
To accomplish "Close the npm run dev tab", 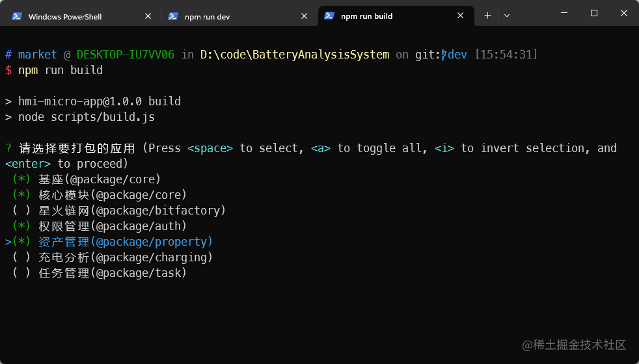I will coord(304,16).
